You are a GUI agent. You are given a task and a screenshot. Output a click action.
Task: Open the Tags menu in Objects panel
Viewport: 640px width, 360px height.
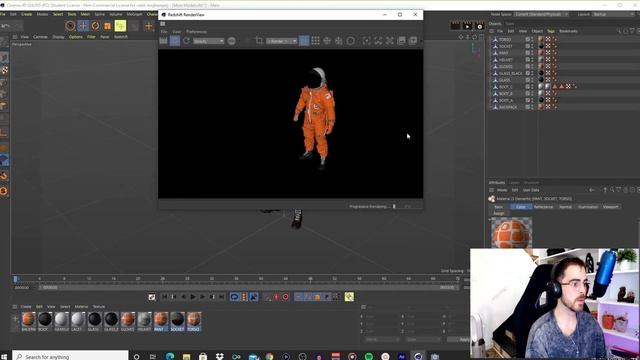551,31
